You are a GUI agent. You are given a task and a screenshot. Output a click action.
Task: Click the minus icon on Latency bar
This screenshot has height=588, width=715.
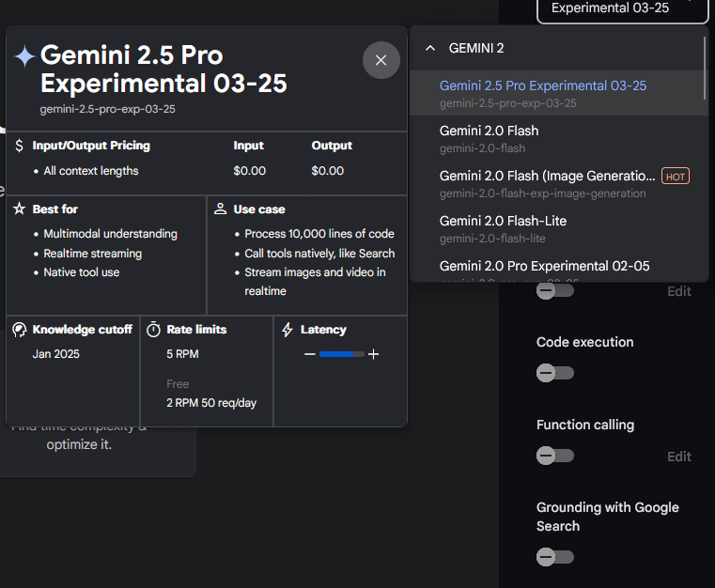pos(310,354)
